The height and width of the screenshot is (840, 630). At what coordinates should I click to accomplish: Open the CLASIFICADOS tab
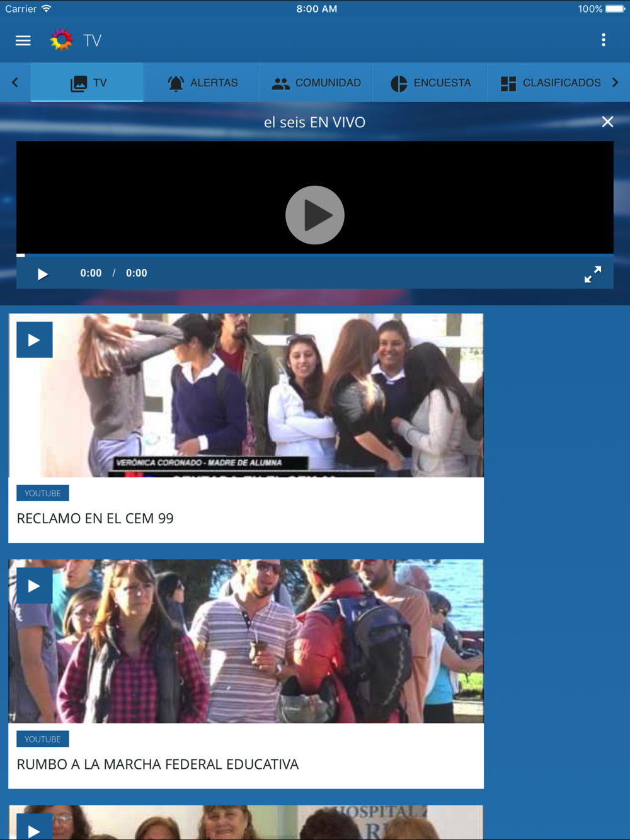coord(550,82)
